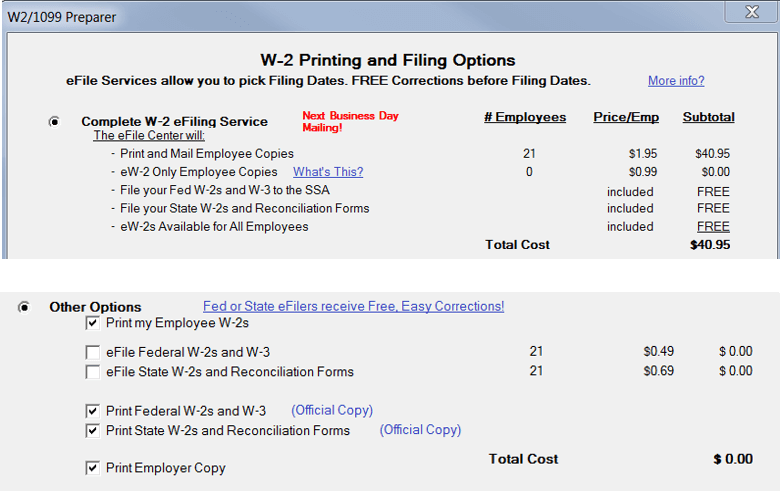Click the 'Price/Emp' column header
Screen dimensions: 780x491
[x=626, y=117]
